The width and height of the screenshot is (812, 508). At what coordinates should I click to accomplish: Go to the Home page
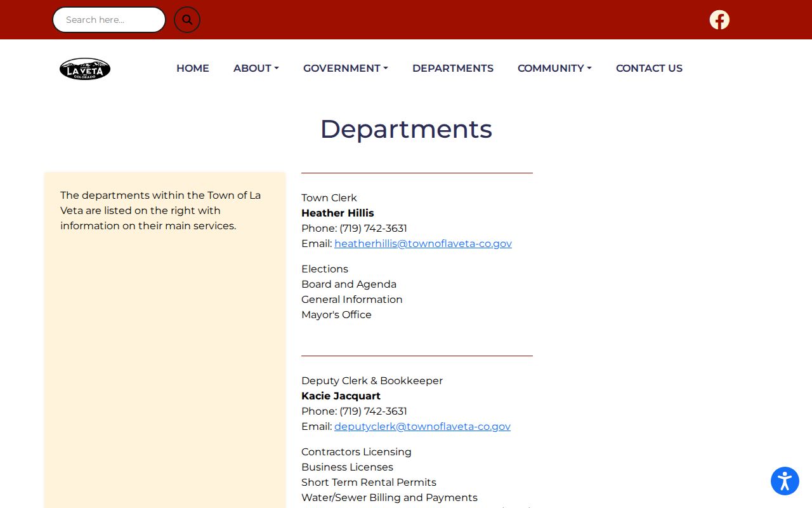(193, 68)
